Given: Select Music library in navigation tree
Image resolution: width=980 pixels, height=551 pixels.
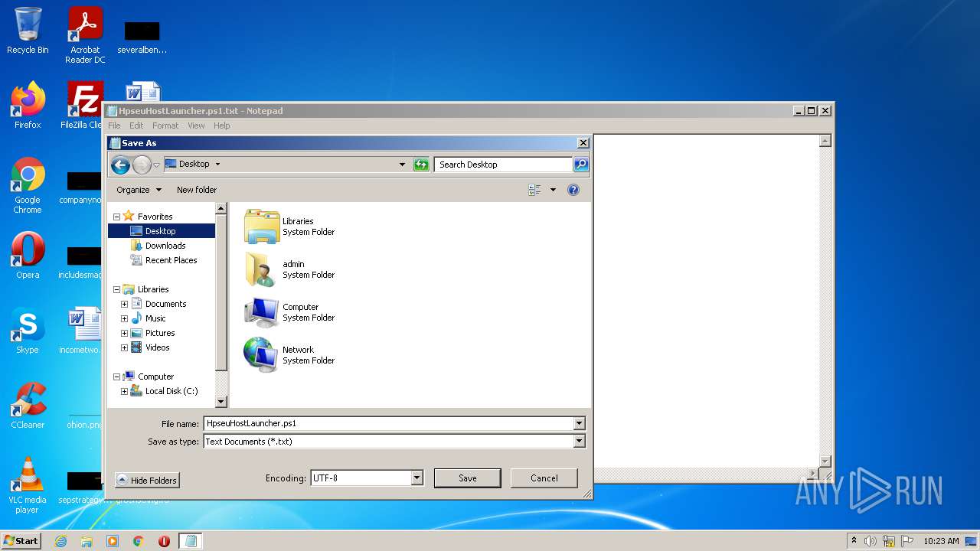Looking at the screenshot, I should pyautogui.click(x=155, y=318).
